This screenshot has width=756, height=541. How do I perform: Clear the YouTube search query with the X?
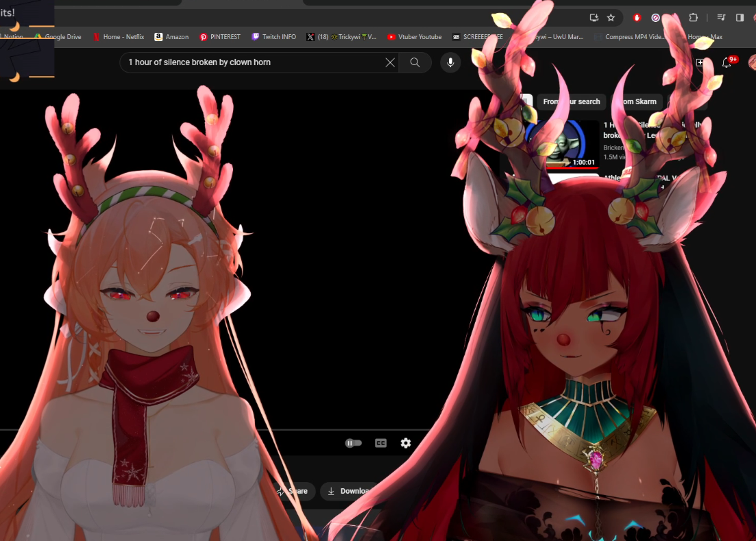point(390,62)
